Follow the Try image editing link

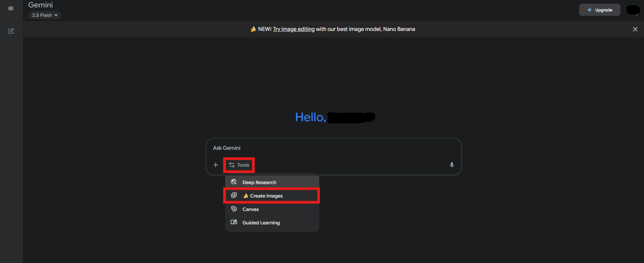[294, 29]
